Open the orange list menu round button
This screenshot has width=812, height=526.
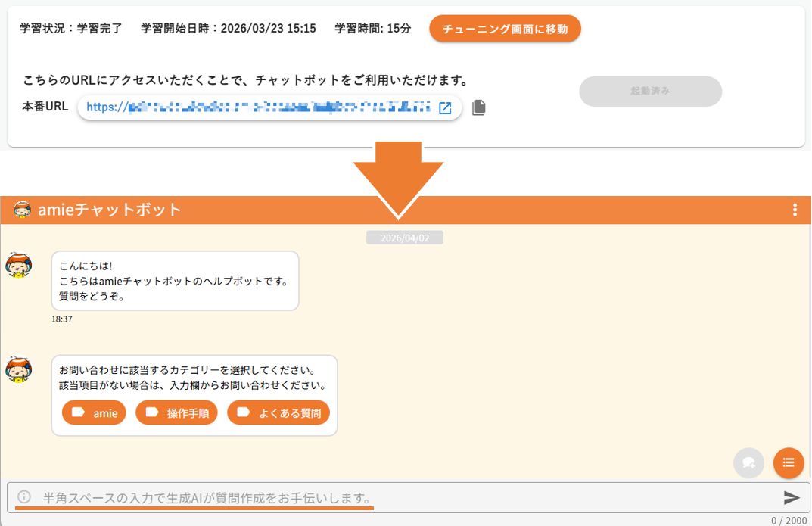(x=789, y=462)
